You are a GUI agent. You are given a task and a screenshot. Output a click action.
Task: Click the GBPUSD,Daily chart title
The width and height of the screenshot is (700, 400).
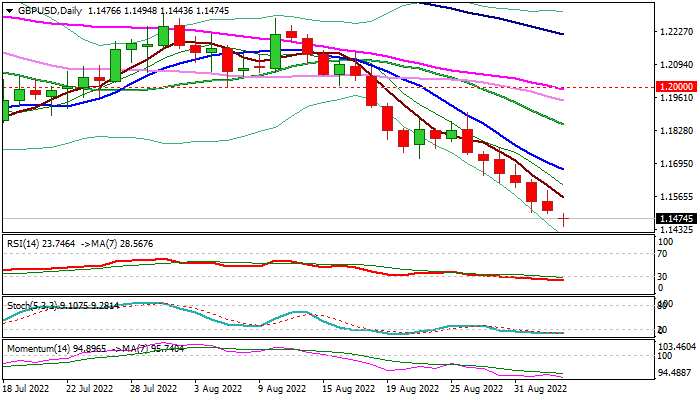click(49, 11)
